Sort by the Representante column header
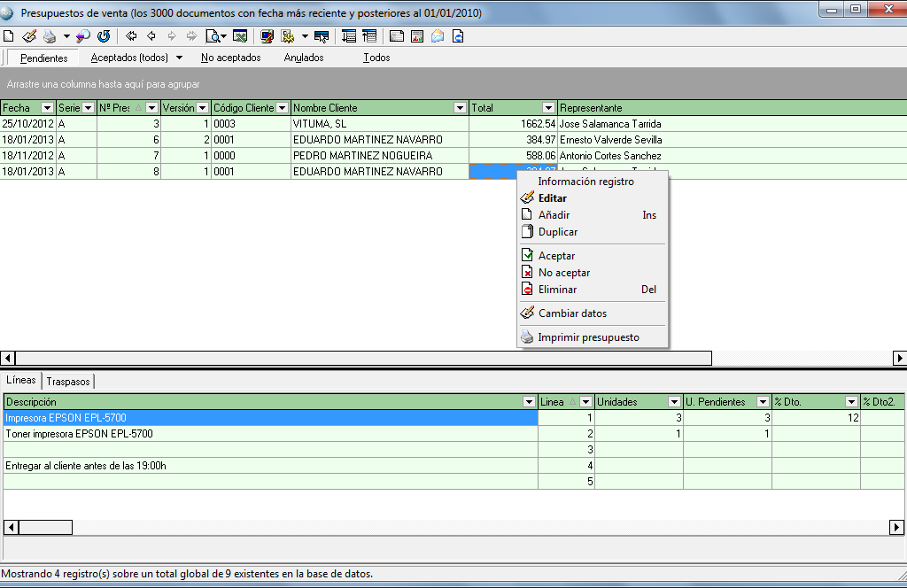The height and width of the screenshot is (588, 907). pyautogui.click(x=732, y=108)
